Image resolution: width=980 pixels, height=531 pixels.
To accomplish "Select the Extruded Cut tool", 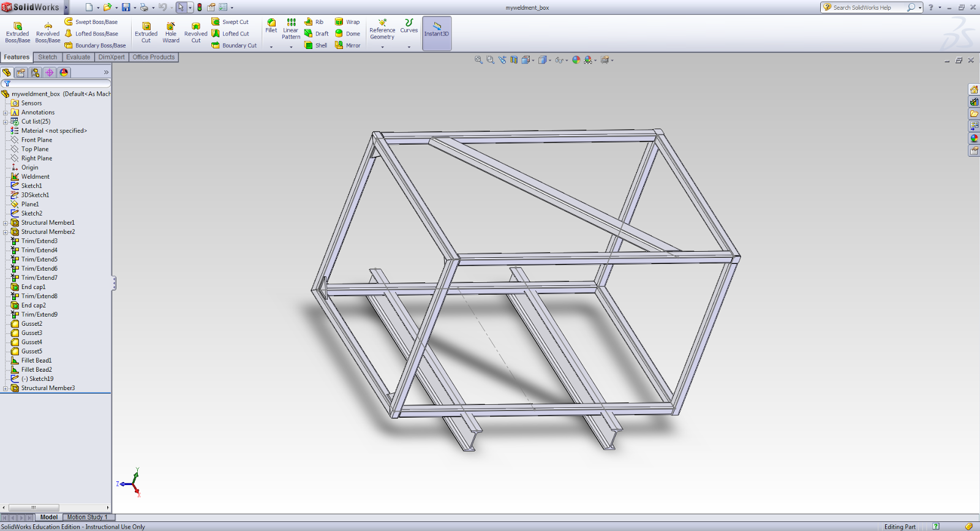I will [x=146, y=32].
